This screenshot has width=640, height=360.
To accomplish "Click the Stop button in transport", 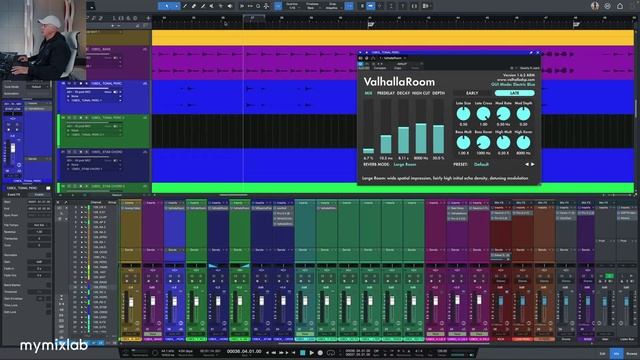I will click(302, 352).
